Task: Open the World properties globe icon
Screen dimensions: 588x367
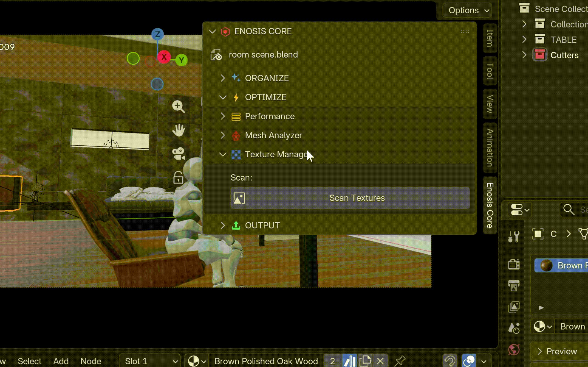Action: point(514,350)
